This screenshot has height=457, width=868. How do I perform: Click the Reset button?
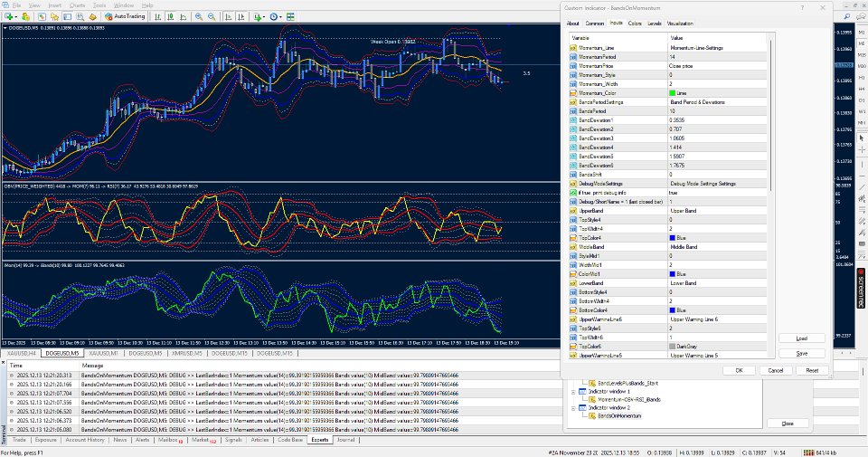812,370
